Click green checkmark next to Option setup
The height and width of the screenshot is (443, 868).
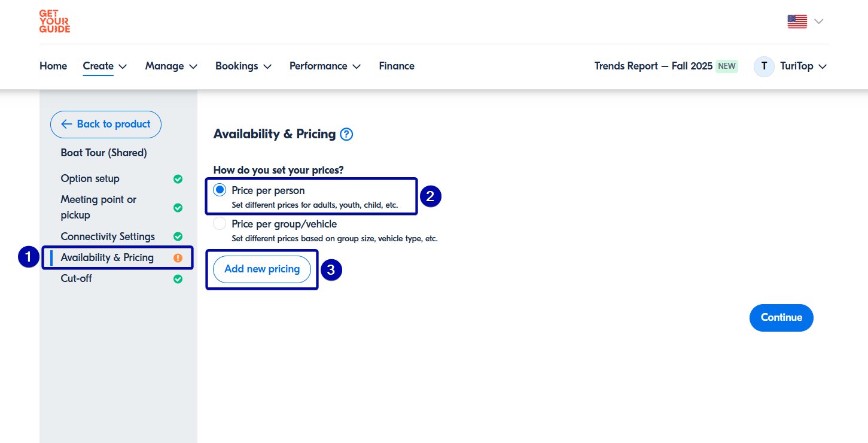178,179
